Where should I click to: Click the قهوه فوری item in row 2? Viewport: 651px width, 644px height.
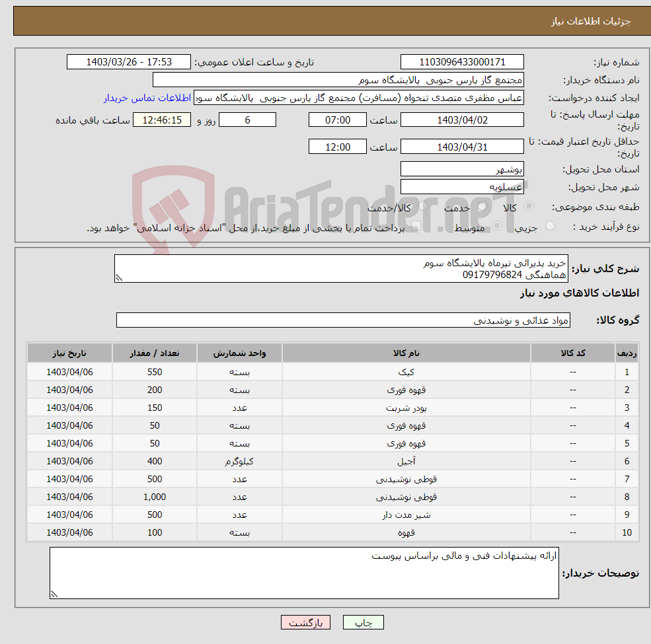click(406, 390)
